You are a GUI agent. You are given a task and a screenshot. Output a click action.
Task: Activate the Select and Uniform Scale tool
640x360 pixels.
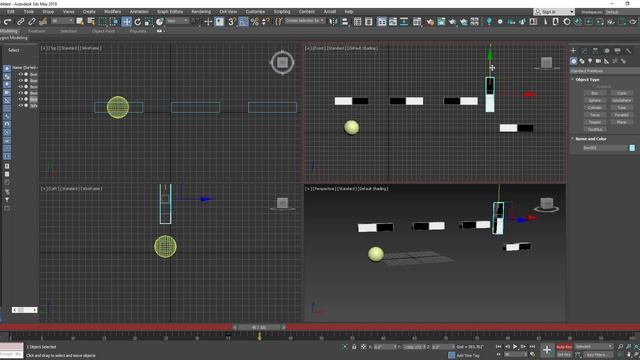tap(149, 22)
